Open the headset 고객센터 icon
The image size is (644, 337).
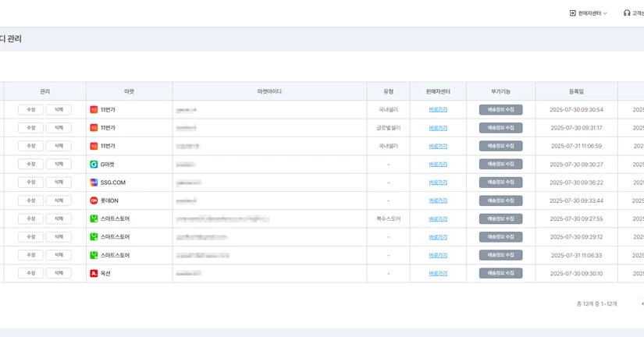627,13
